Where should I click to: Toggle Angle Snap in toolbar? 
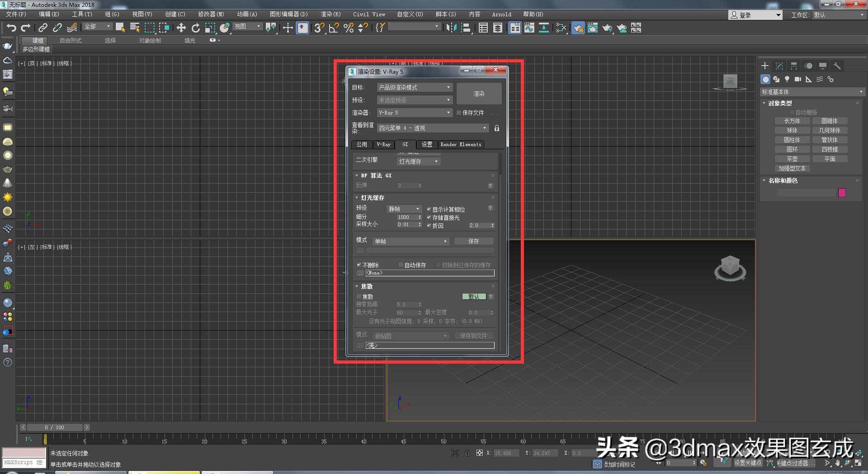[x=334, y=28]
